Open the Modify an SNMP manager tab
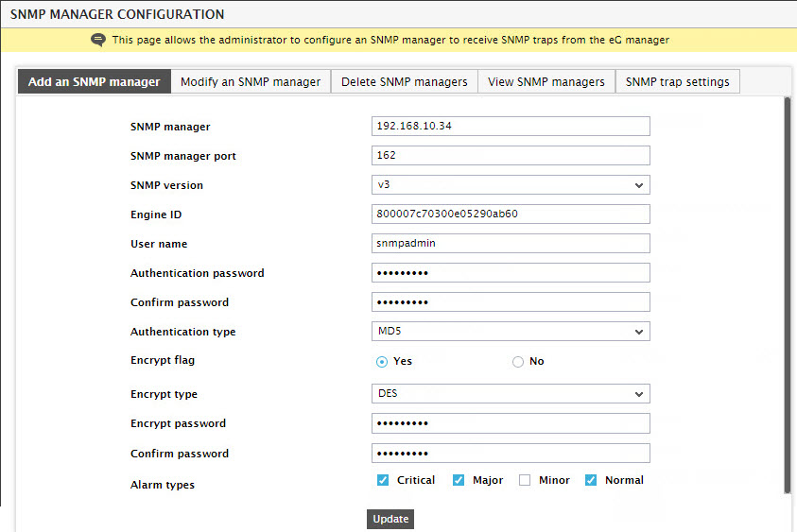The width and height of the screenshot is (797, 532). click(x=251, y=82)
